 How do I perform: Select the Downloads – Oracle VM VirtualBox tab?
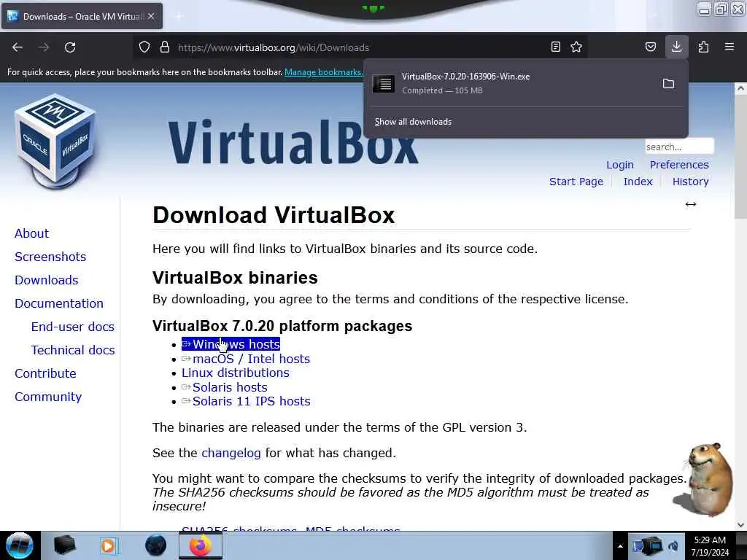point(82,17)
